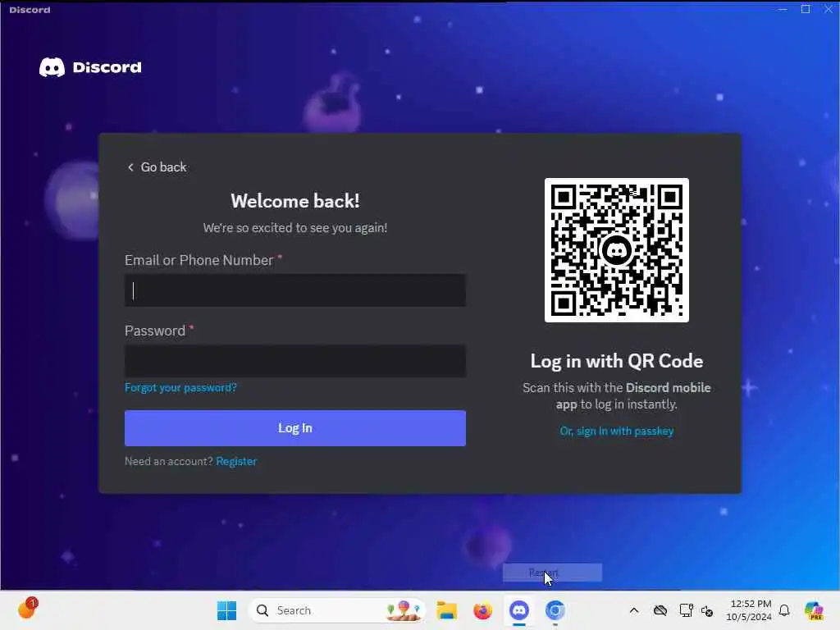Click the Log In button
The height and width of the screenshot is (630, 840).
coord(295,428)
